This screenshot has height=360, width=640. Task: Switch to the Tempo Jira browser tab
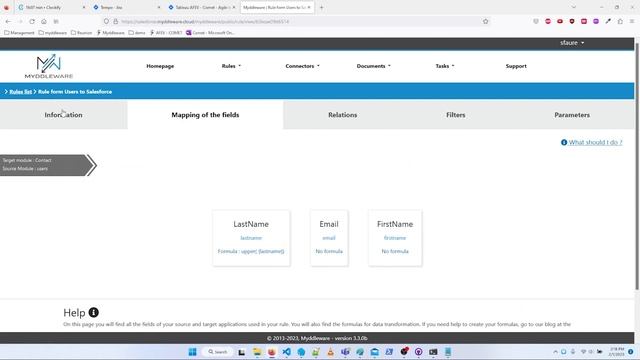127,7
